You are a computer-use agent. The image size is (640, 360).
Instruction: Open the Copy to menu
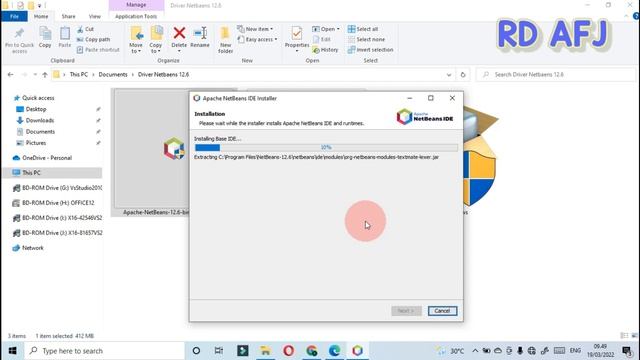pyautogui.click(x=156, y=40)
